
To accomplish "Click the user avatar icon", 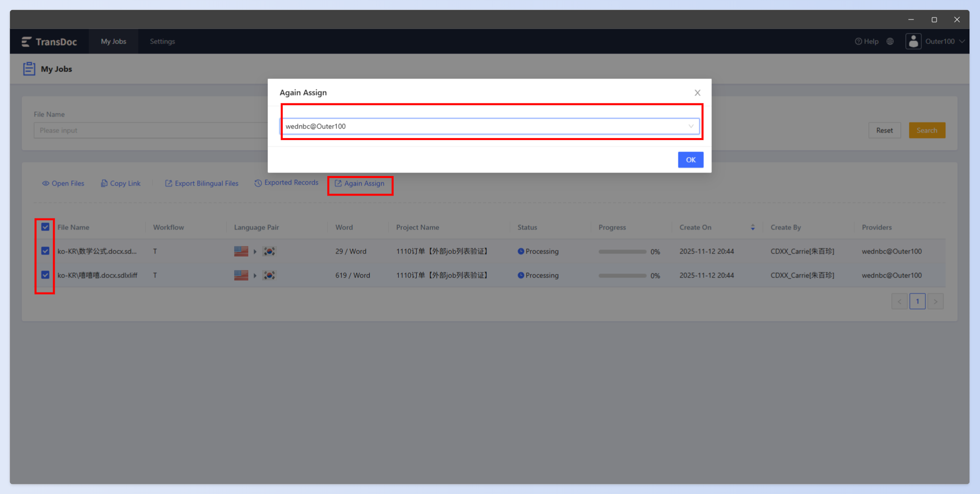I will [x=913, y=41].
